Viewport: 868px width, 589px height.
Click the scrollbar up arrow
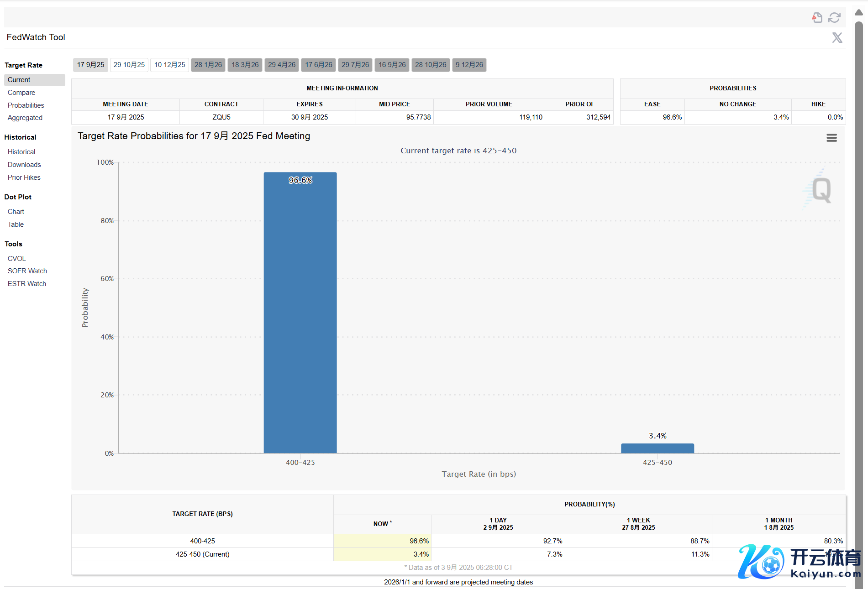point(858,12)
